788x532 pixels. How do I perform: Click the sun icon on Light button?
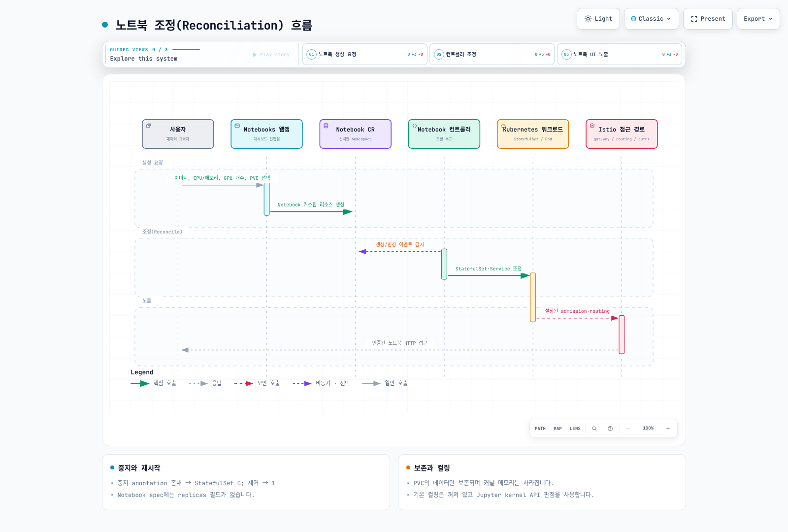[x=588, y=19]
